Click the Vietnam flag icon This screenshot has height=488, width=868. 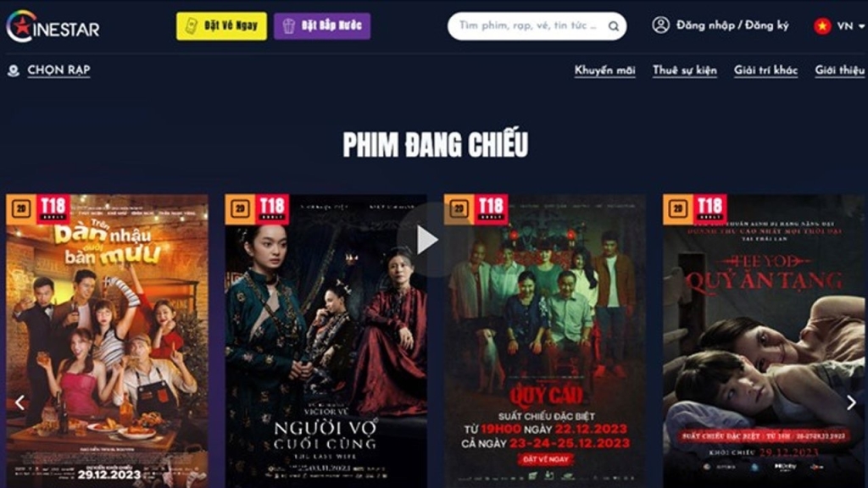coord(822,25)
